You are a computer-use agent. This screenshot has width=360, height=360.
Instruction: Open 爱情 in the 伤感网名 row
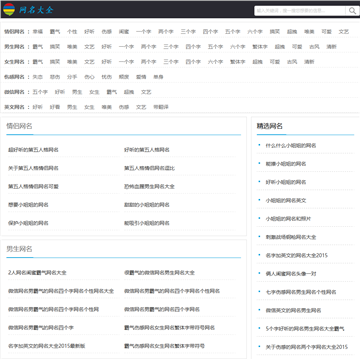point(141,77)
